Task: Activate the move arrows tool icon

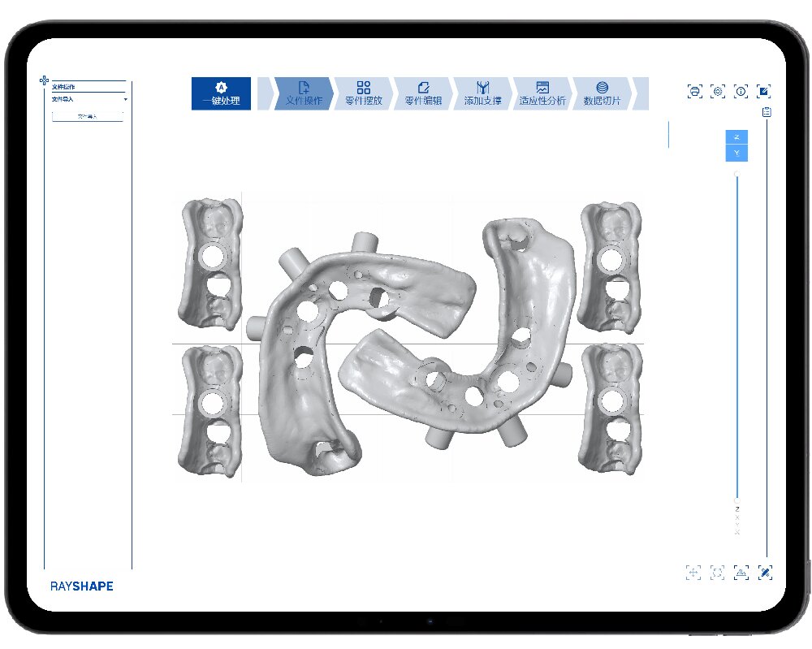Action: coord(693,573)
